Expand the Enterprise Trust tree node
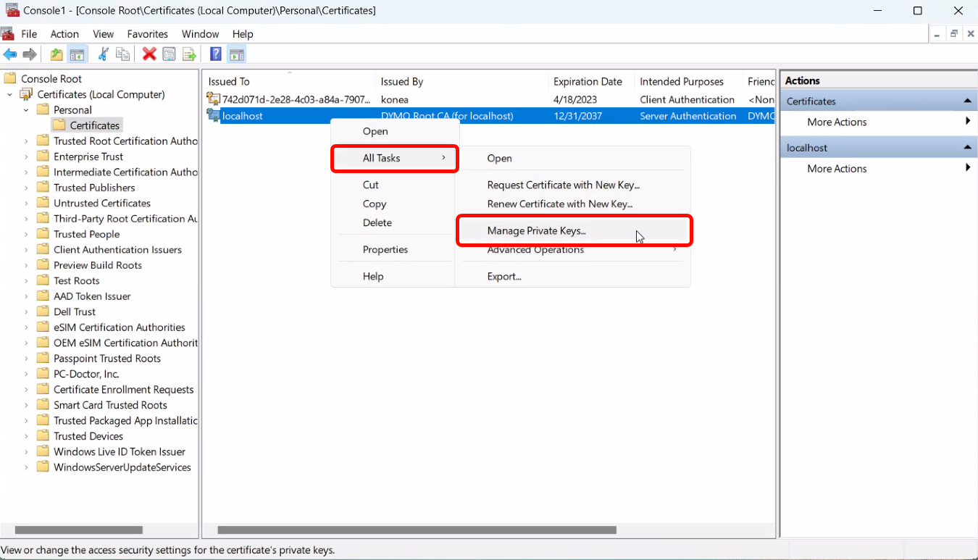Image resolution: width=978 pixels, height=560 pixels. pyautogui.click(x=26, y=156)
